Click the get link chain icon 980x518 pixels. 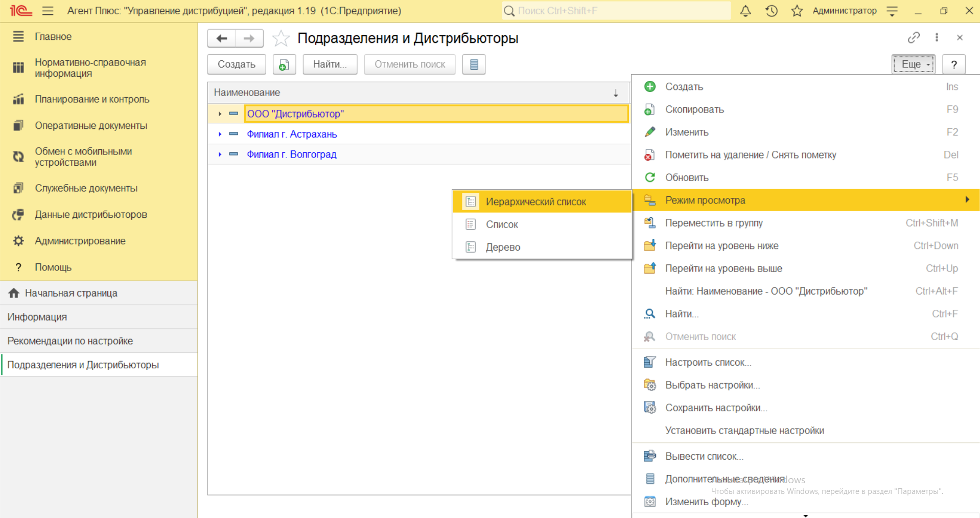pos(914,37)
